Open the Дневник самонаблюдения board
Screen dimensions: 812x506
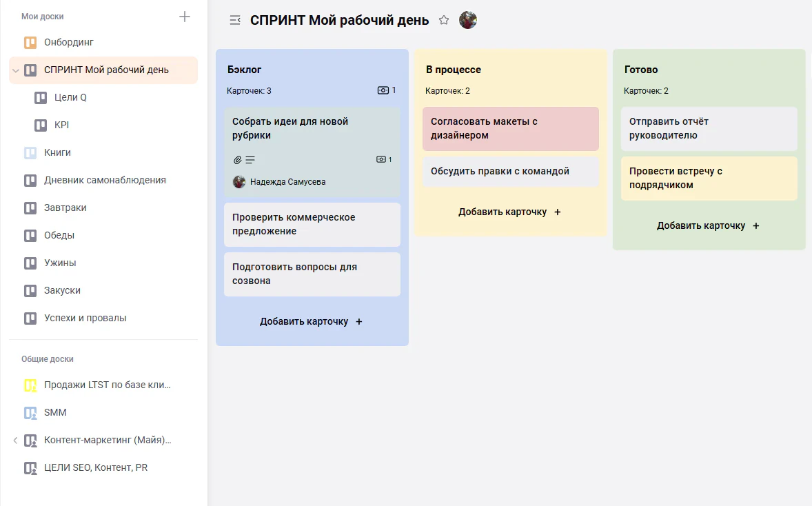(105, 180)
